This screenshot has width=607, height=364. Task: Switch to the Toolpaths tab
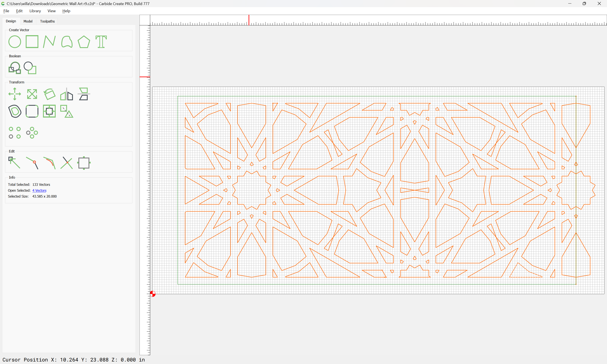[x=47, y=21]
